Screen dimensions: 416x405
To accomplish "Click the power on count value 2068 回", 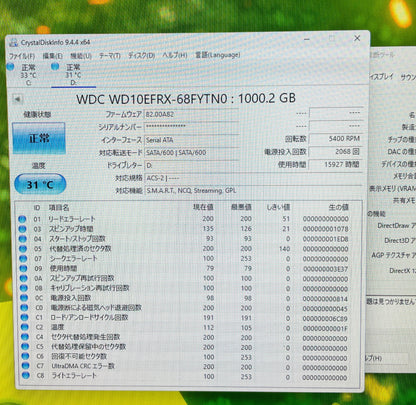I will tap(336, 152).
